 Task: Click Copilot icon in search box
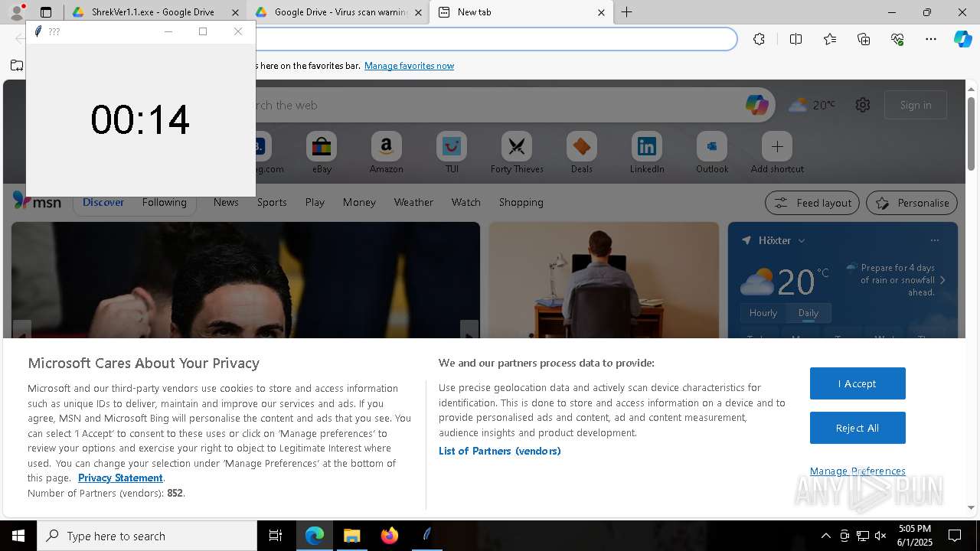coord(757,105)
